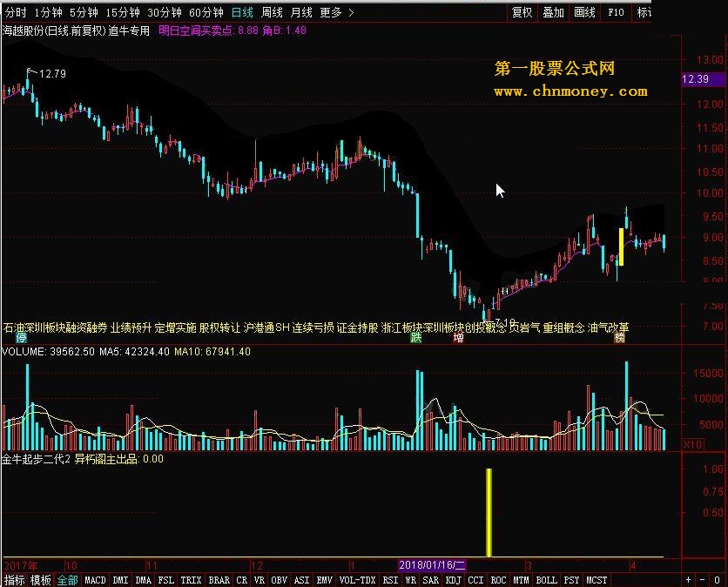Viewport: 728px width, 587px height.
Task: Click the 停 event marker icon
Action: 21,338
